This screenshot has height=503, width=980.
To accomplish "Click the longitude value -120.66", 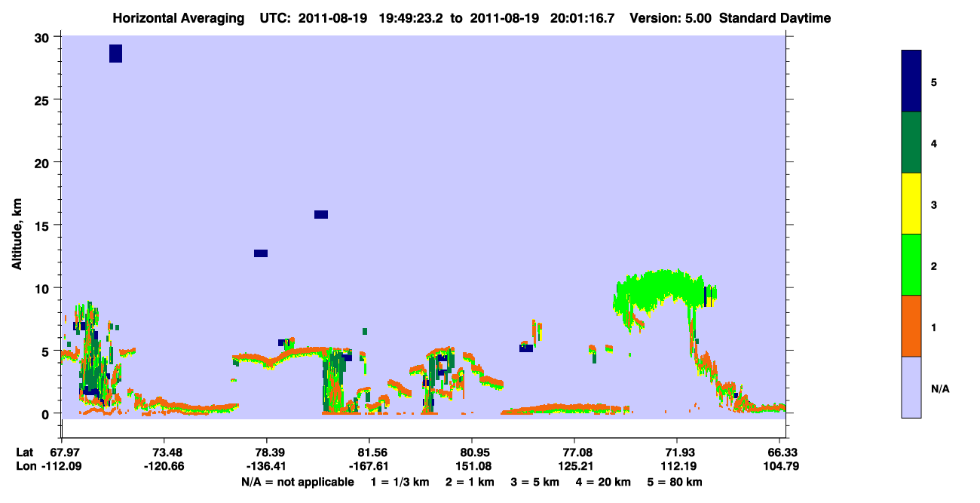I will coord(164,466).
